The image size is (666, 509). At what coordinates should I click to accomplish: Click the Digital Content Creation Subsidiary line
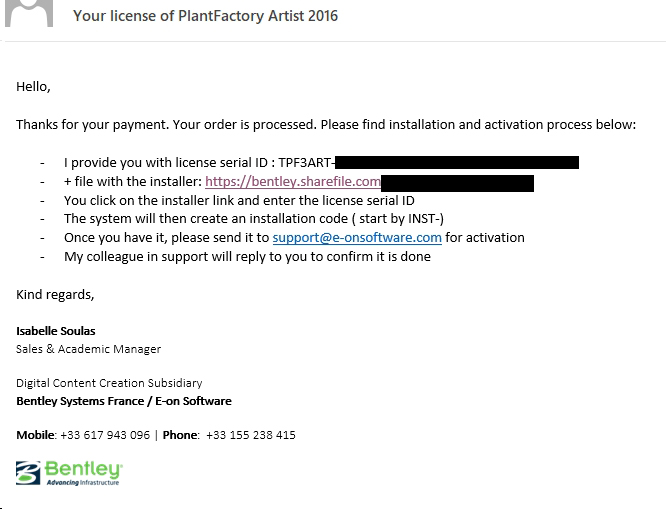109,383
